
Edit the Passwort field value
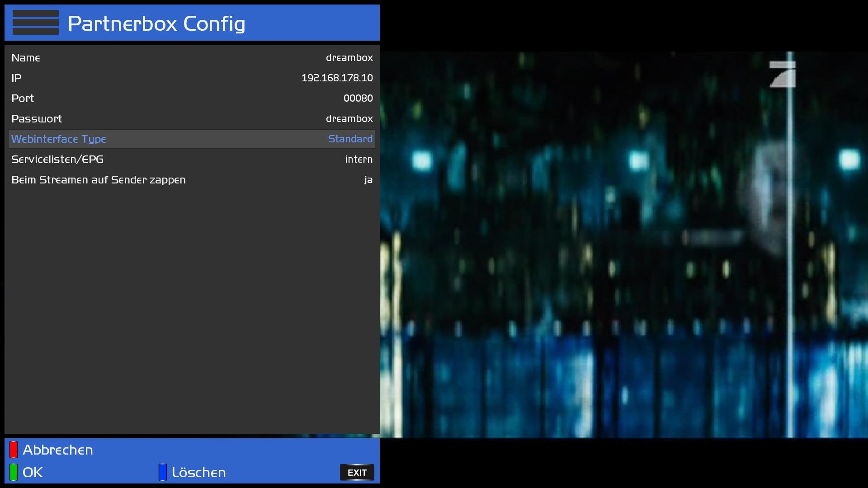(349, 119)
